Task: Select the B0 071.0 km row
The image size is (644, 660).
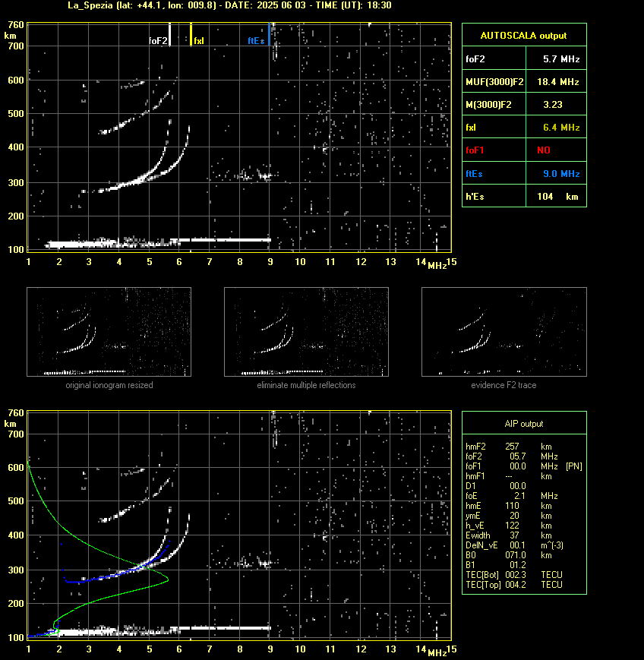Action: (x=524, y=555)
